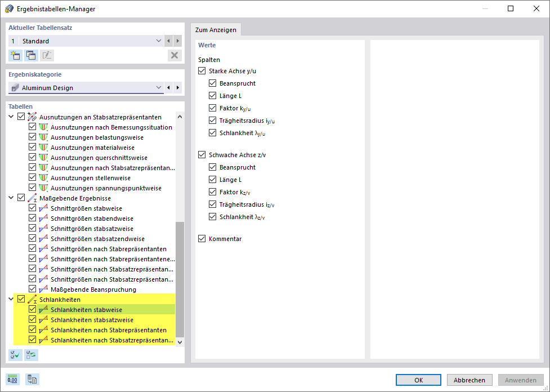Image resolution: width=550 pixels, height=392 pixels.
Task: Click icon of Ausnutzungen stellenweise
Action: click(43, 178)
